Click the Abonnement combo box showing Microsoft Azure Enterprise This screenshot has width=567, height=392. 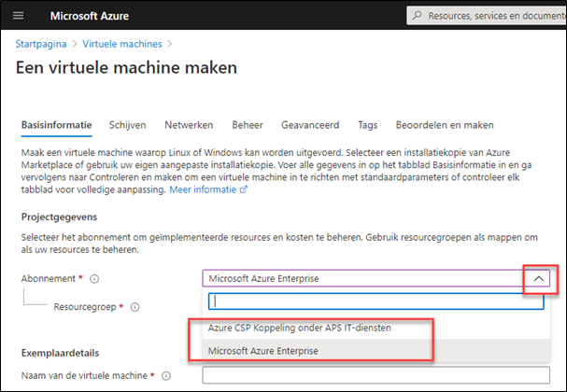click(376, 278)
